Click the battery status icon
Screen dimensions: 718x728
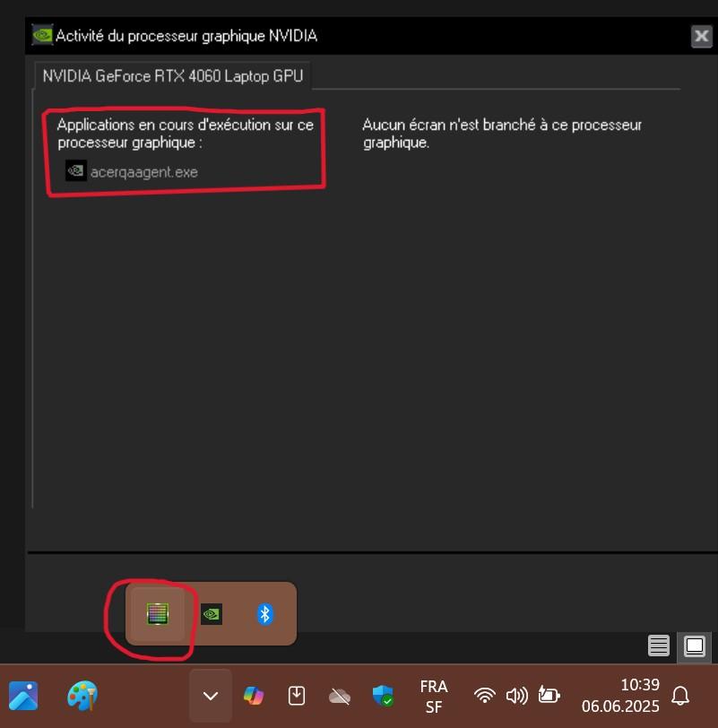(549, 695)
